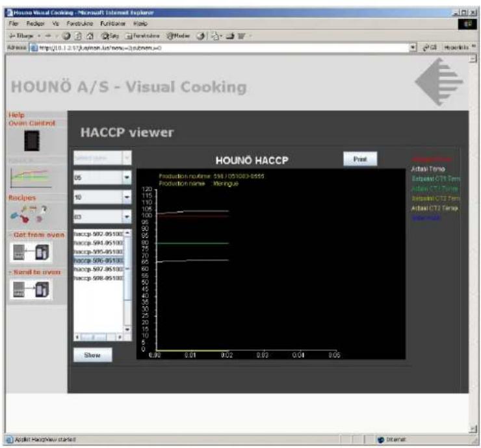Click the Recipes ingredients icon

click(x=28, y=214)
